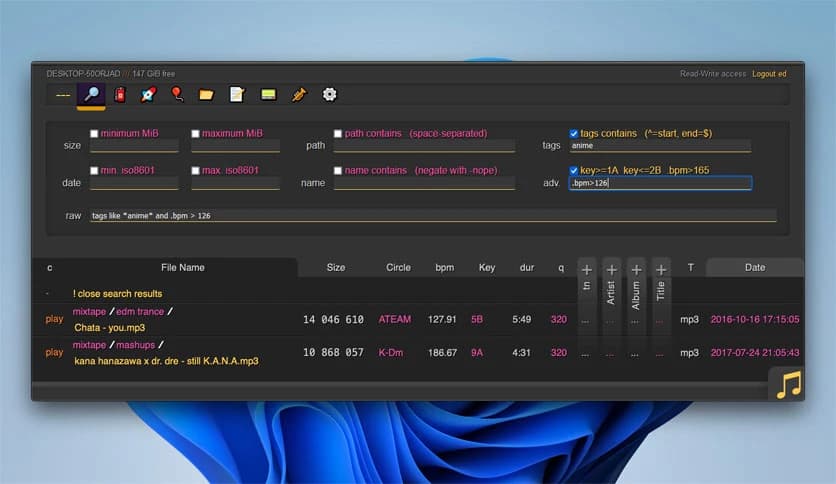Open the unpost fire extinguisher tab
Image resolution: width=836 pixels, height=484 pixels.
120,94
